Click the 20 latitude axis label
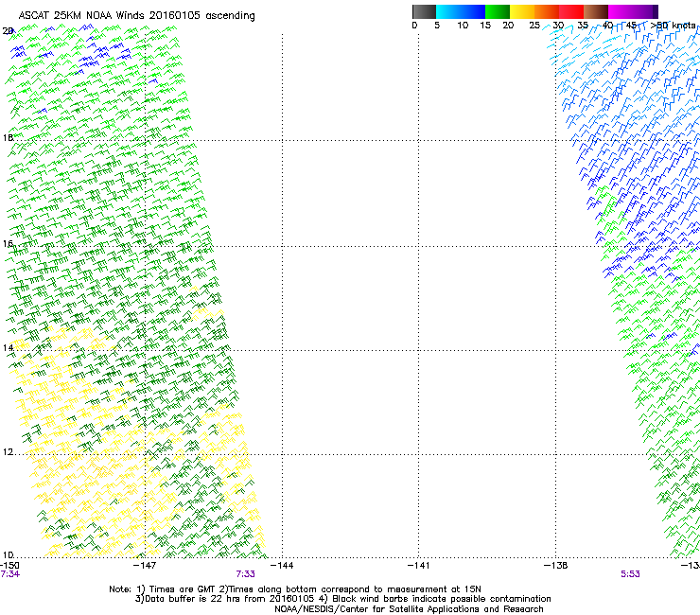 coord(8,31)
